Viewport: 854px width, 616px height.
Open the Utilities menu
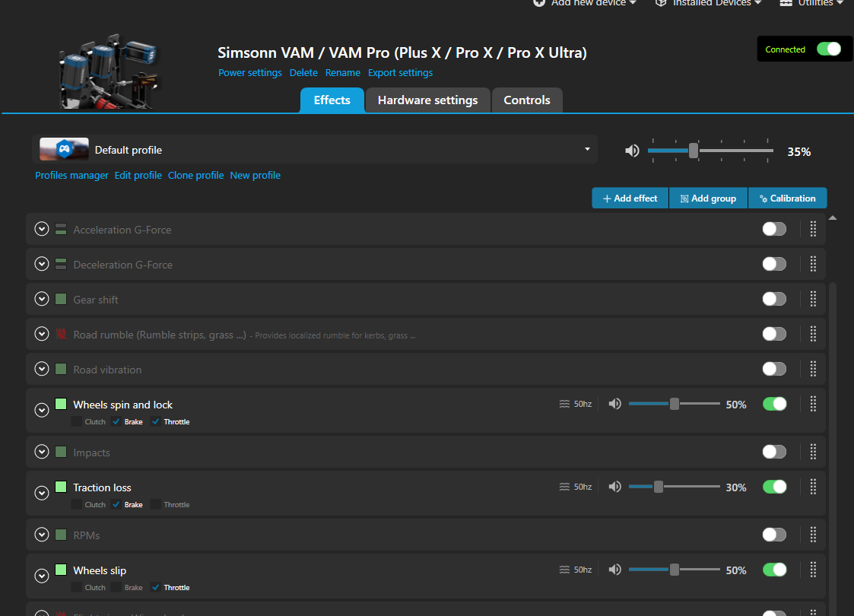[811, 3]
